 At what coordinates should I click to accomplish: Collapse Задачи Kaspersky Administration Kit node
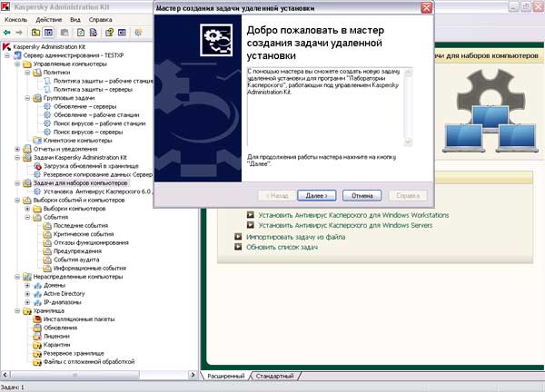[17, 157]
